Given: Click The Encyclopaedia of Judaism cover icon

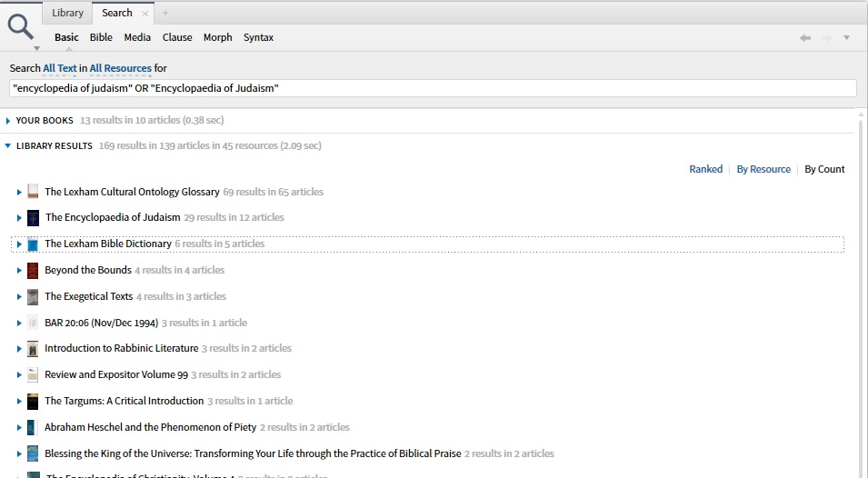Looking at the screenshot, I should [x=34, y=218].
